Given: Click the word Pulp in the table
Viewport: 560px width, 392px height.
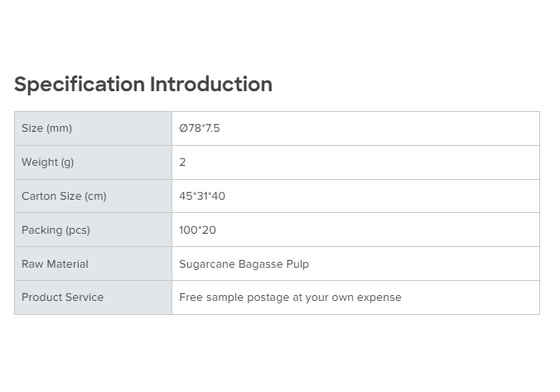Looking at the screenshot, I should coord(297,264).
